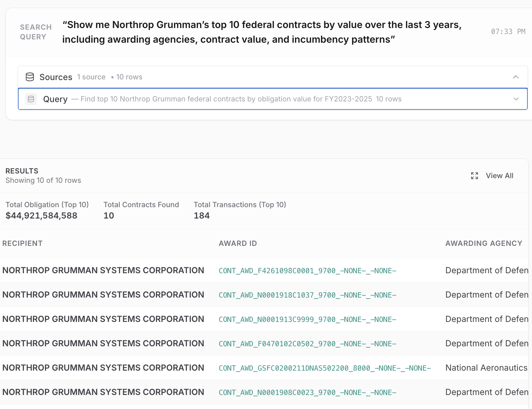532x409 pixels.
Task: Click the Total Obligation (Top 10) label
Action: pos(47,205)
